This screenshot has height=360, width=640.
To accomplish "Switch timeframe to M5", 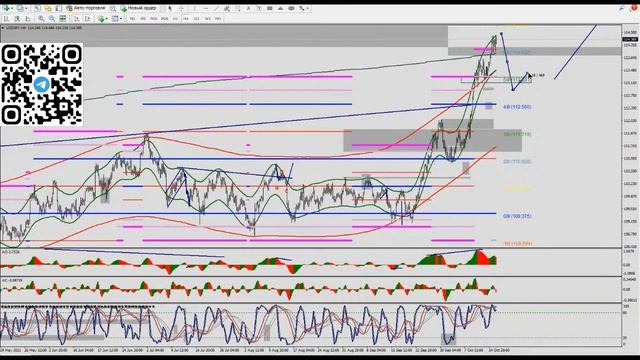I will point(143,18).
